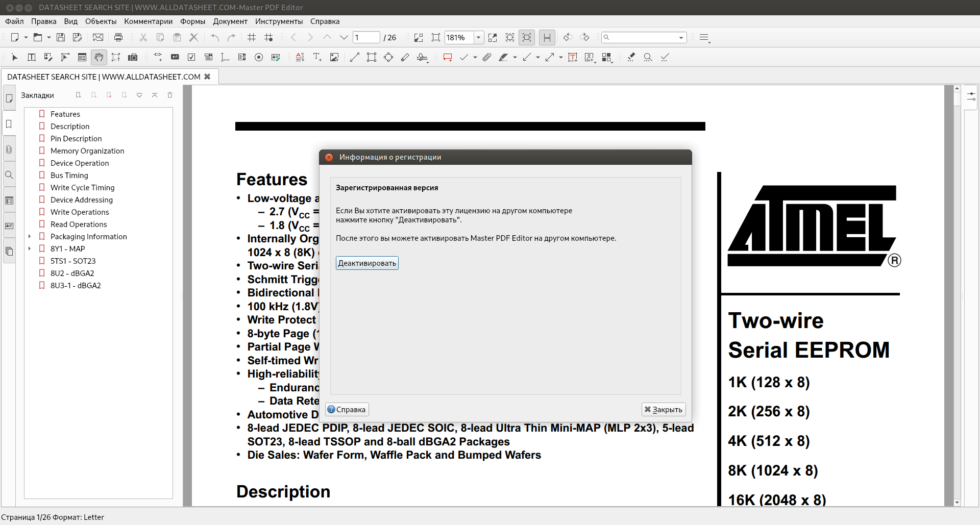Select the Check Box form tool

click(191, 57)
